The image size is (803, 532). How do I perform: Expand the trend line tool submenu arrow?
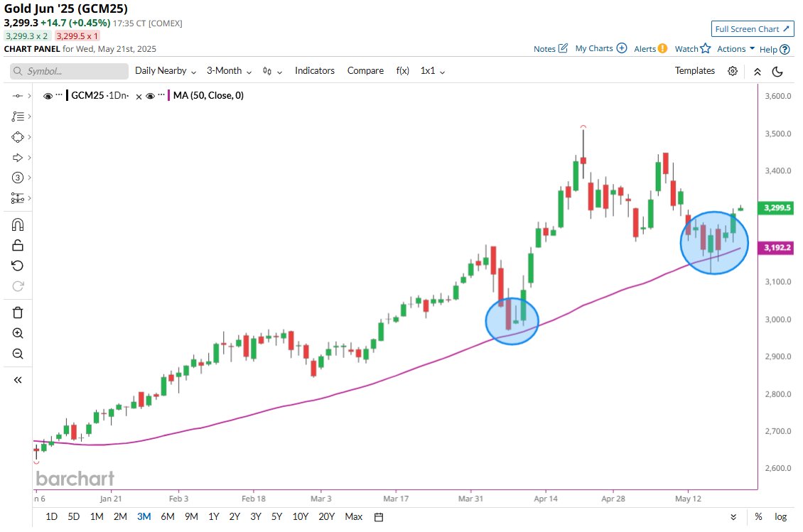(x=29, y=96)
